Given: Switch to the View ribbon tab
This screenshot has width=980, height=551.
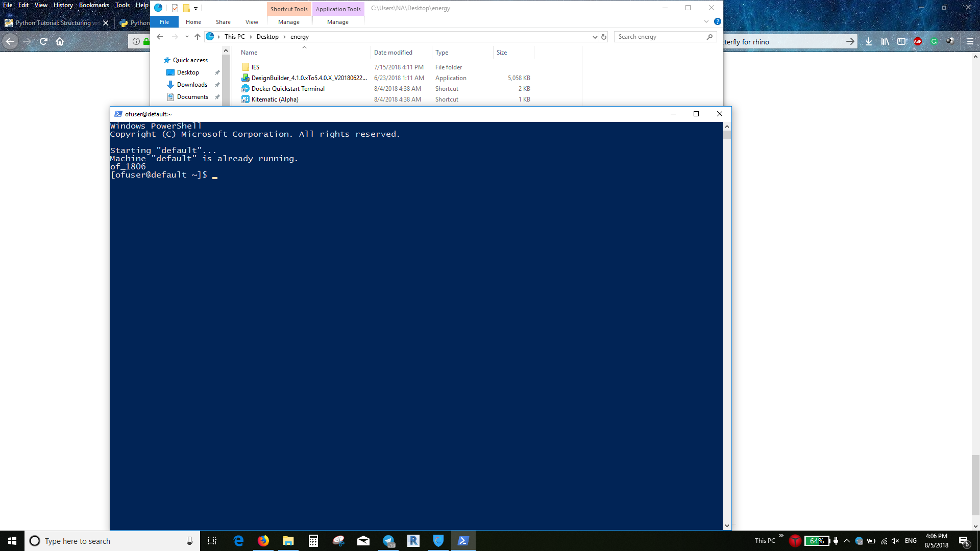Looking at the screenshot, I should [x=251, y=22].
